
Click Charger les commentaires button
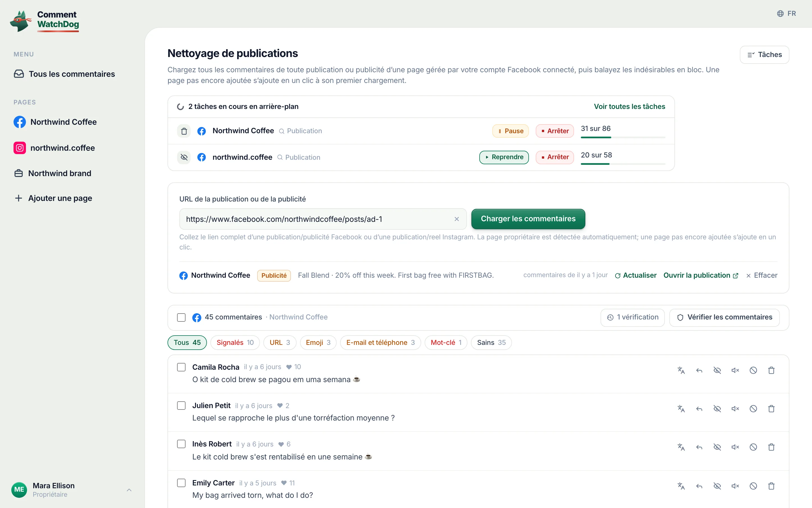528,219
